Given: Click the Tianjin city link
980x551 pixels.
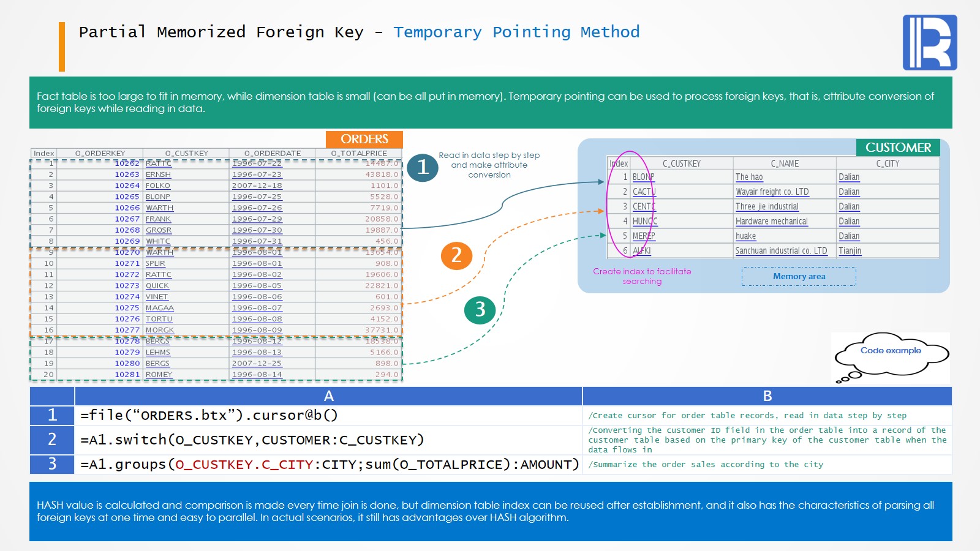Looking at the screenshot, I should [x=850, y=251].
